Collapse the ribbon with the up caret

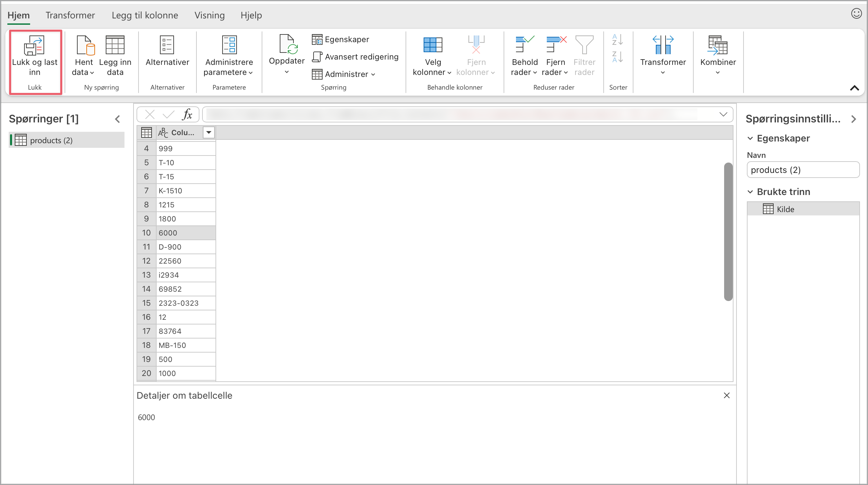point(854,88)
